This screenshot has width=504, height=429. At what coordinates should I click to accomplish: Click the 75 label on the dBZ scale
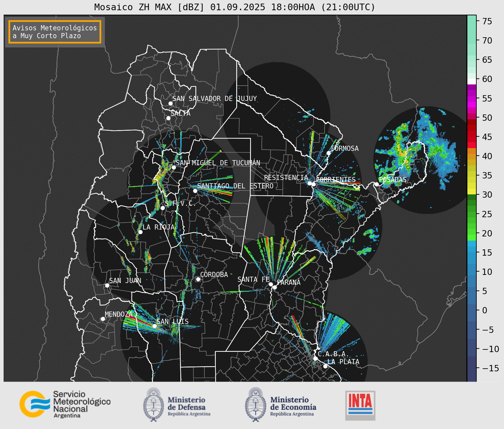487,21
